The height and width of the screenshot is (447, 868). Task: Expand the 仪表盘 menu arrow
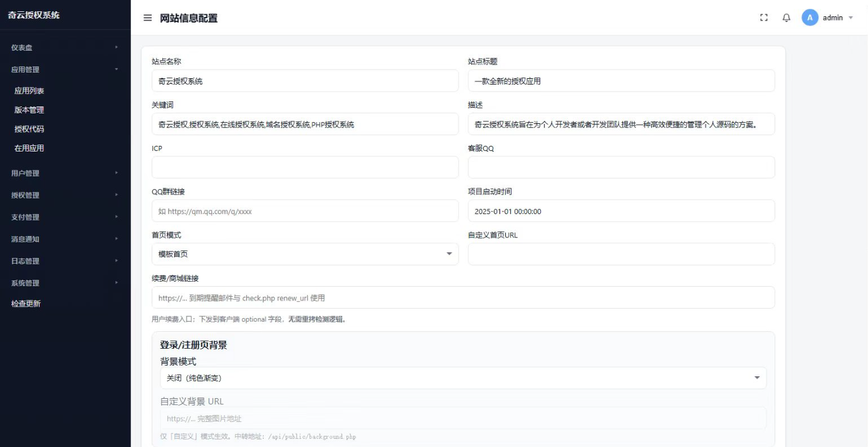pyautogui.click(x=117, y=47)
